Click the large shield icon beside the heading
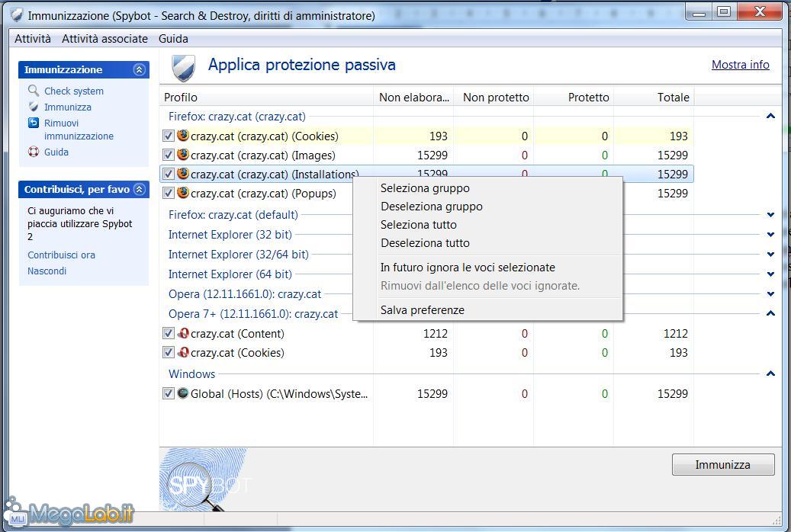The image size is (791, 532). pos(184,68)
